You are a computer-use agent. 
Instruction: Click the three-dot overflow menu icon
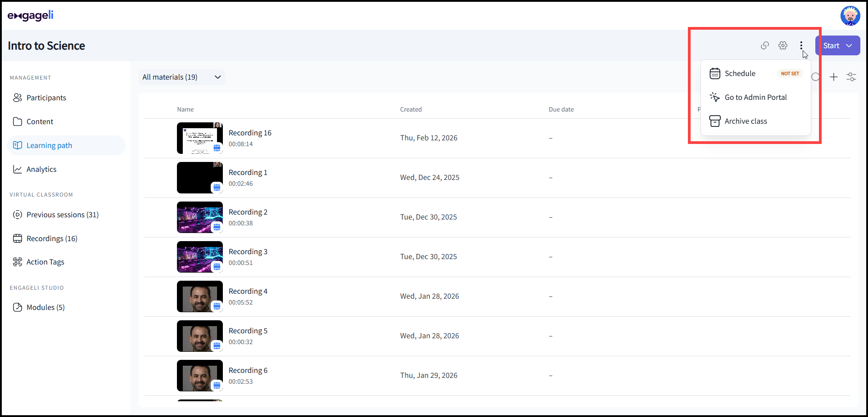pyautogui.click(x=801, y=45)
